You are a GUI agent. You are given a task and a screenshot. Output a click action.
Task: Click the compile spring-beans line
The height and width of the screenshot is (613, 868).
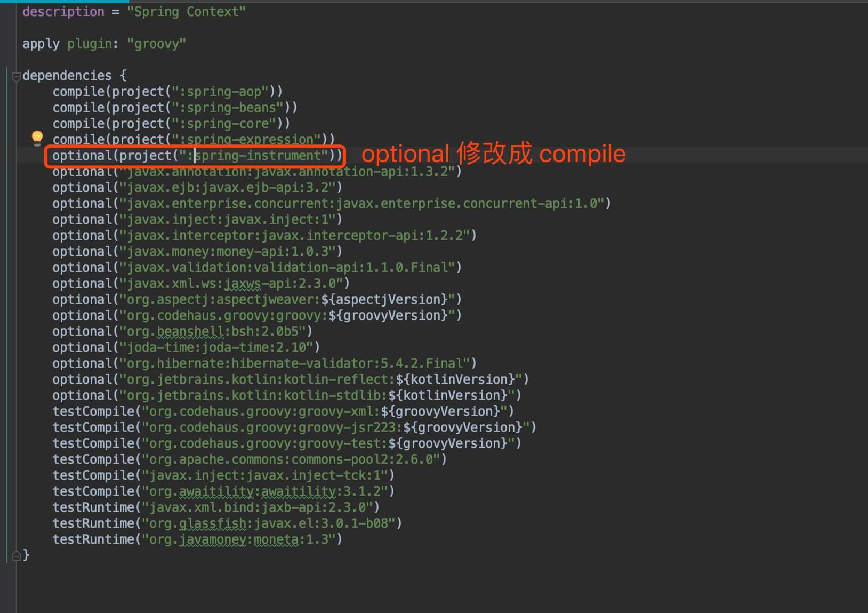coord(175,108)
